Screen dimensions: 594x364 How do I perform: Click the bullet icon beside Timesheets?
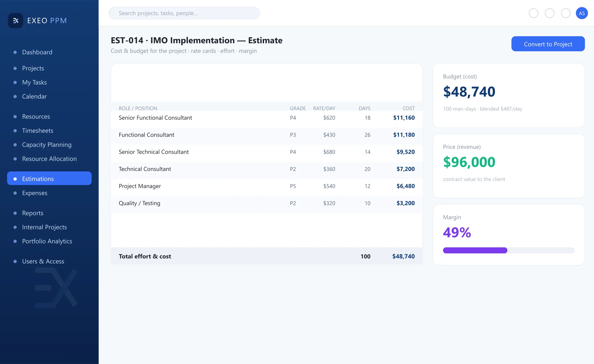[15, 131]
